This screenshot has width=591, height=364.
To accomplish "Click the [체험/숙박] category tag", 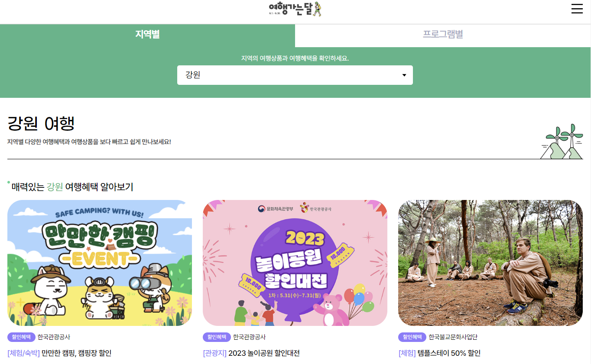I will 23,353.
